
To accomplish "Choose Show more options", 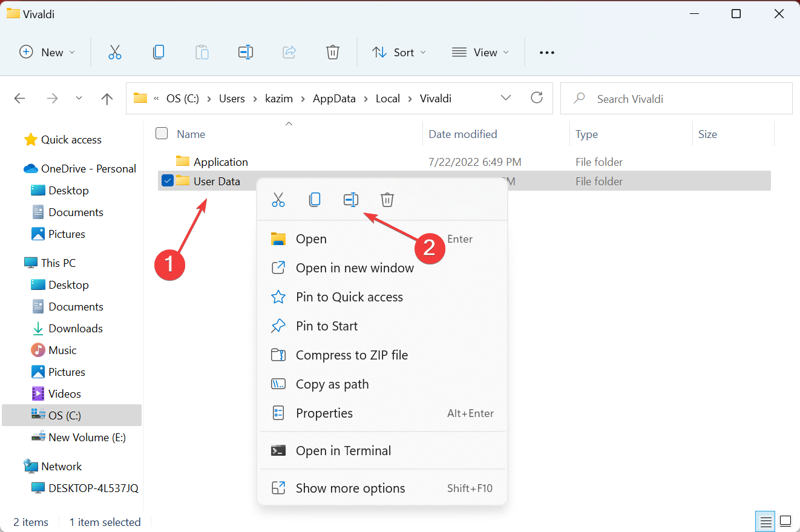I will pyautogui.click(x=382, y=488).
